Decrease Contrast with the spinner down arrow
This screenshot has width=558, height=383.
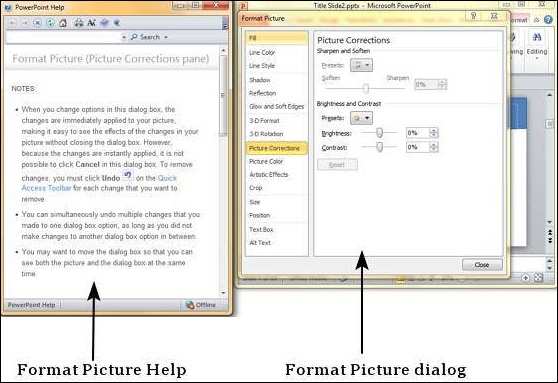tap(433, 149)
